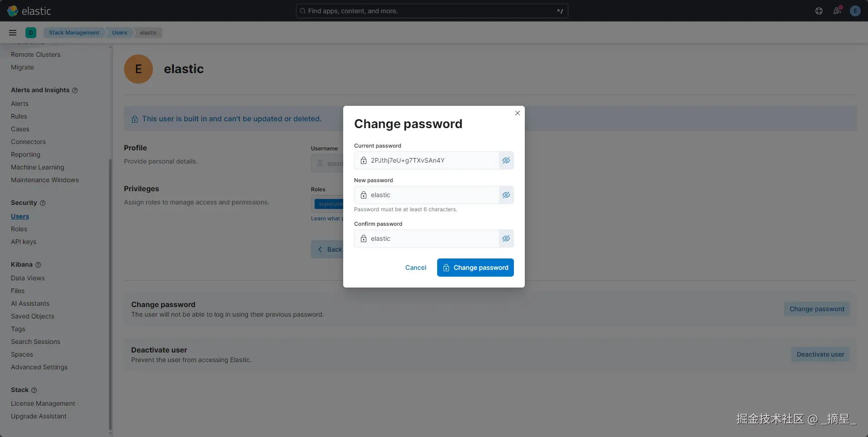Open the help menu icon in the header
Viewport: 868px width, 437px height.
coord(819,11)
